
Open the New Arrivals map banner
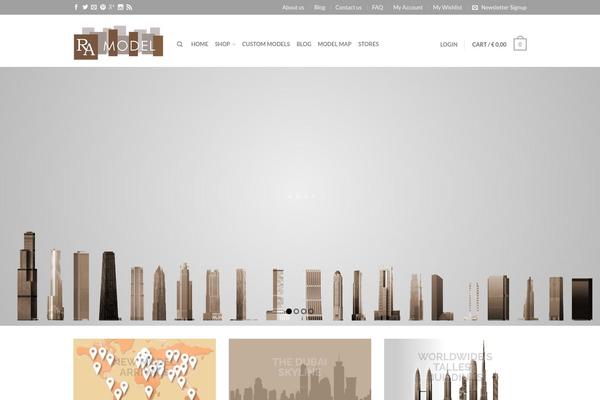145,369
